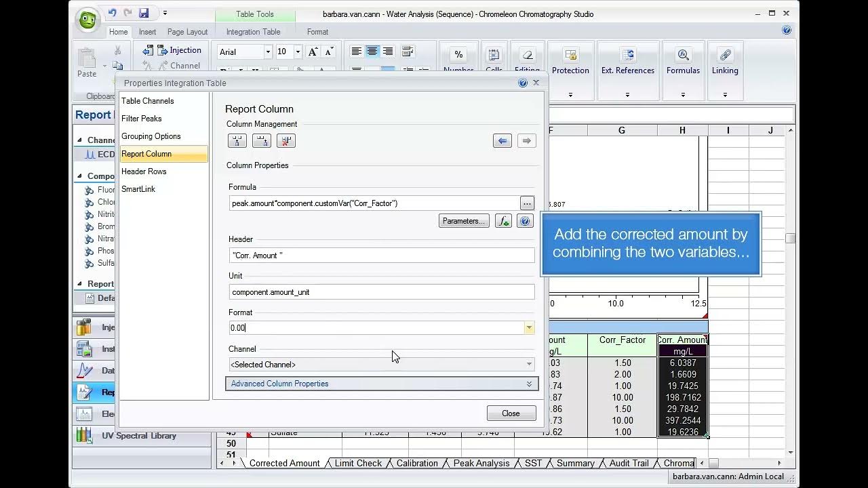This screenshot has height=488, width=868.
Task: Click the add custom formula fx icon
Action: pos(503,221)
